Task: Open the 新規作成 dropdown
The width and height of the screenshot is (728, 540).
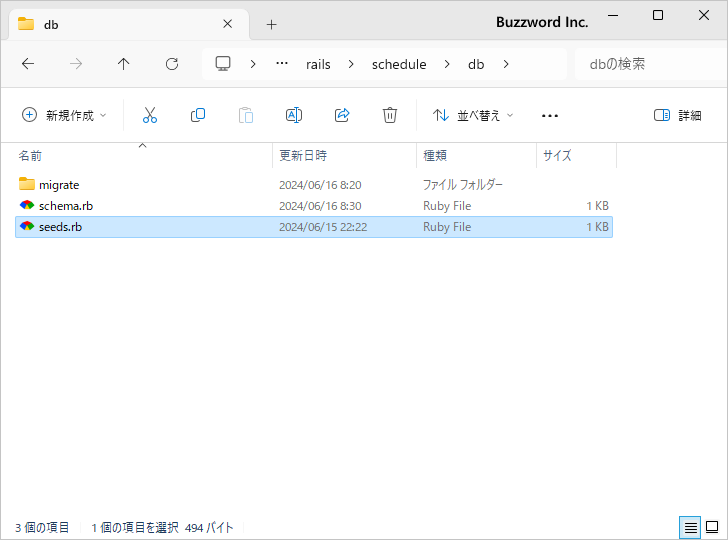Action: (65, 115)
